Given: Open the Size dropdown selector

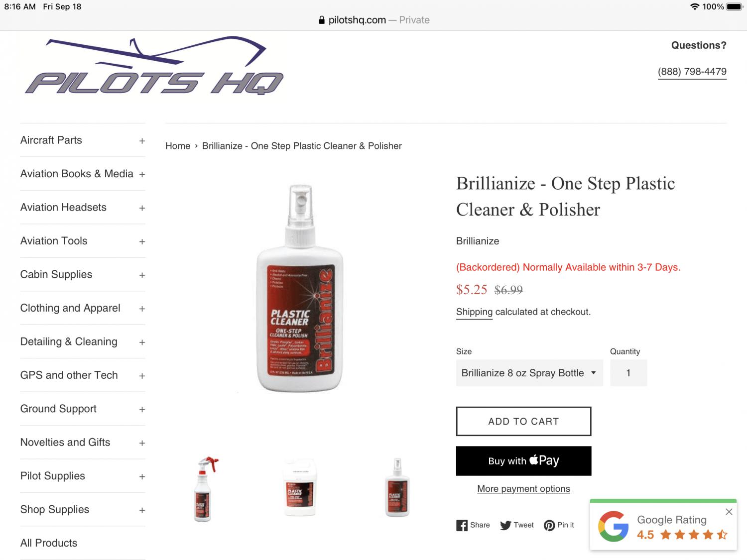Looking at the screenshot, I should [529, 373].
